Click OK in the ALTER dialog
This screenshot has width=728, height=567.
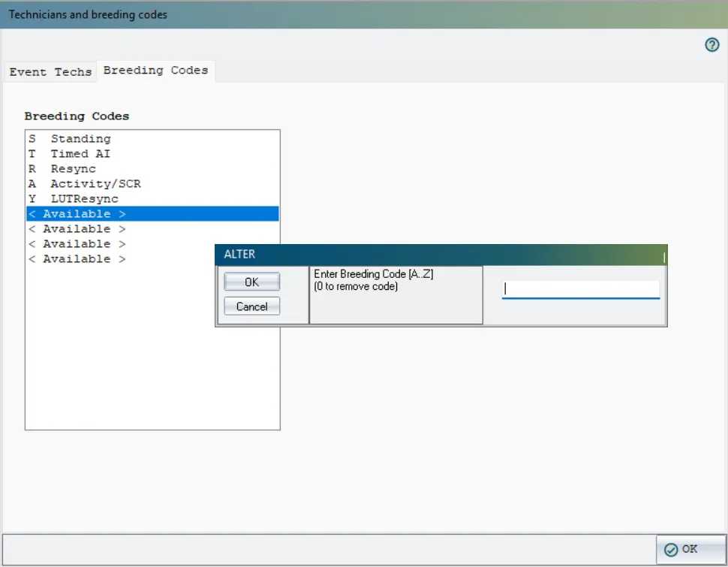coord(251,282)
